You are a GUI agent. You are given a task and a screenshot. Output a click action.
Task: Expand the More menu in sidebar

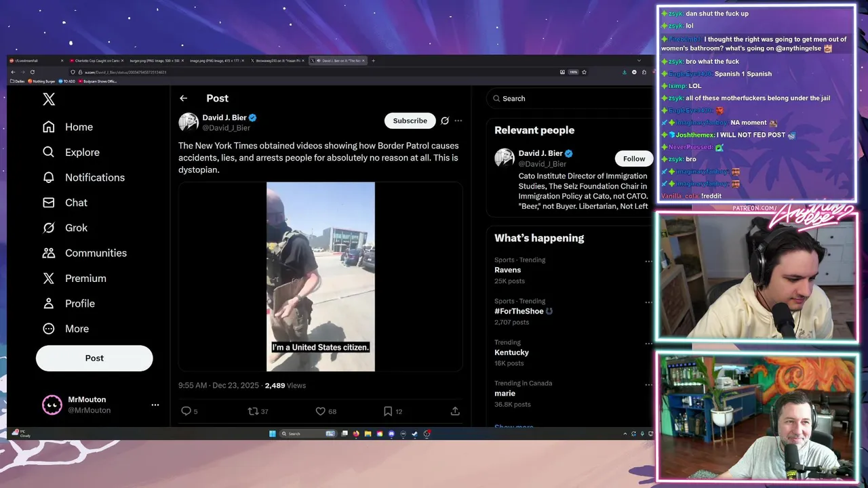(x=66, y=329)
